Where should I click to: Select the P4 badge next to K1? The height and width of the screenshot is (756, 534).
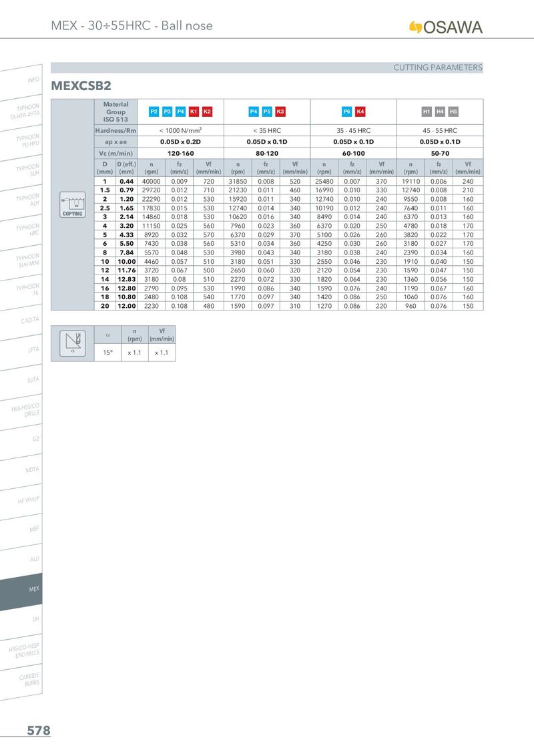click(x=180, y=112)
